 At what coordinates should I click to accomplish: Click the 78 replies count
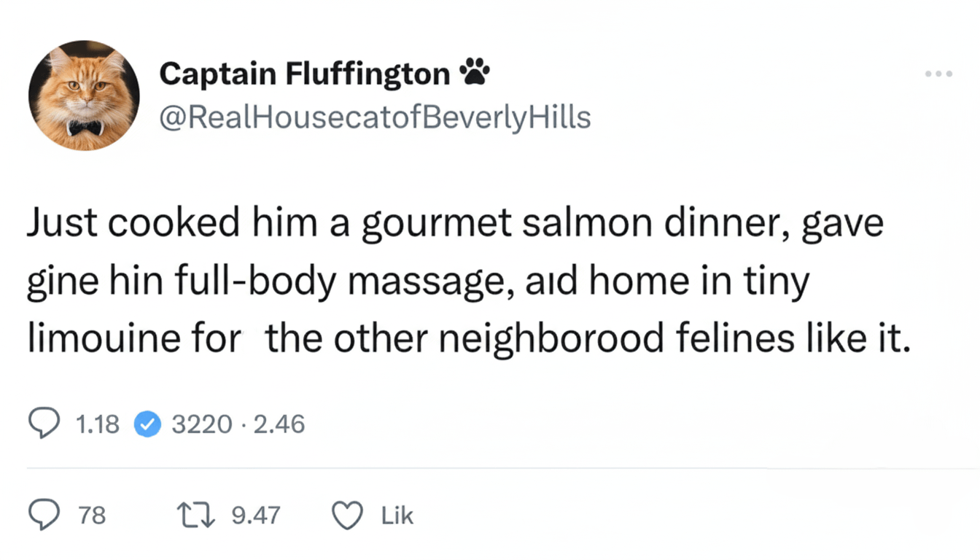[92, 516]
